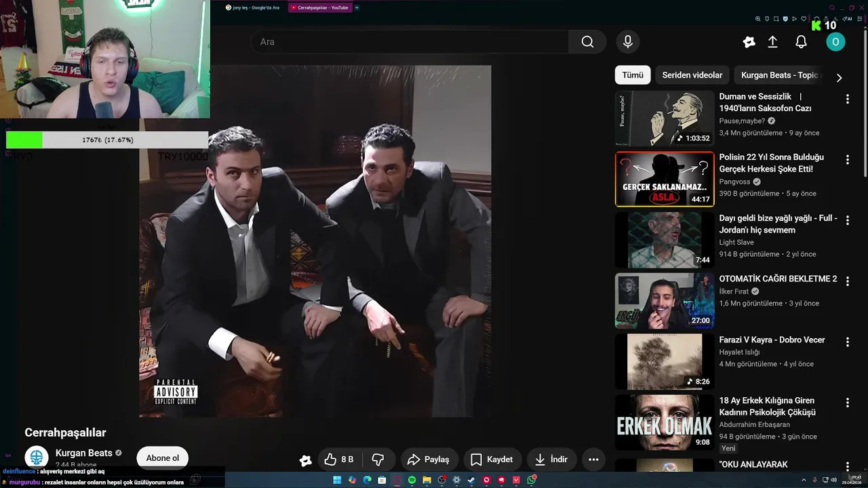This screenshot has width=868, height=488.
Task: Open the account avatar menu
Action: pyautogui.click(x=835, y=42)
